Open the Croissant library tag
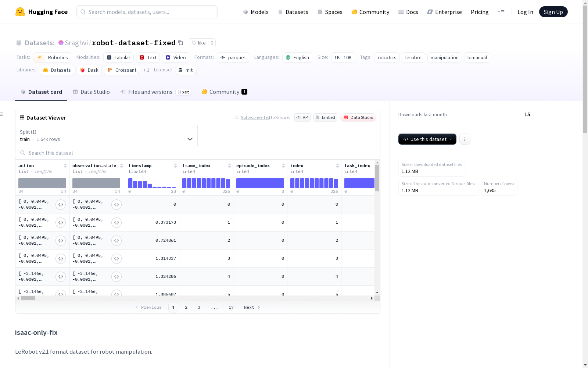Screen dimensions: 588x368 [122, 70]
